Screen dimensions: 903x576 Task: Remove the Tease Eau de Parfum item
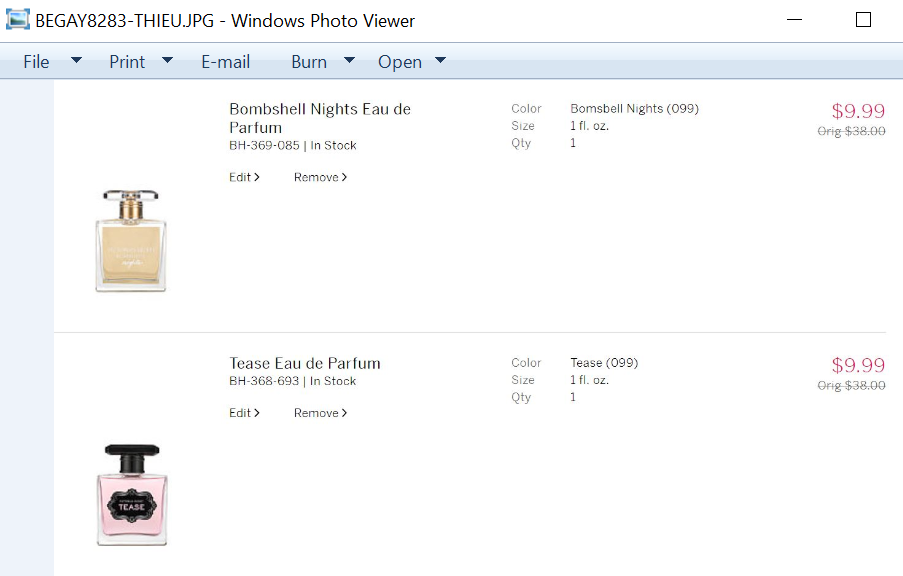tap(320, 413)
